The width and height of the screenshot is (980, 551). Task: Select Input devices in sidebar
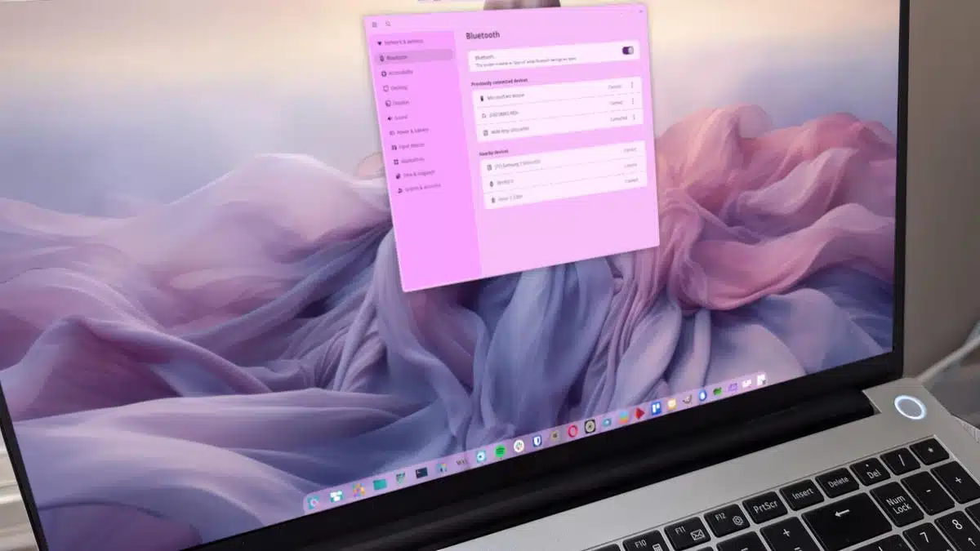pos(408,146)
